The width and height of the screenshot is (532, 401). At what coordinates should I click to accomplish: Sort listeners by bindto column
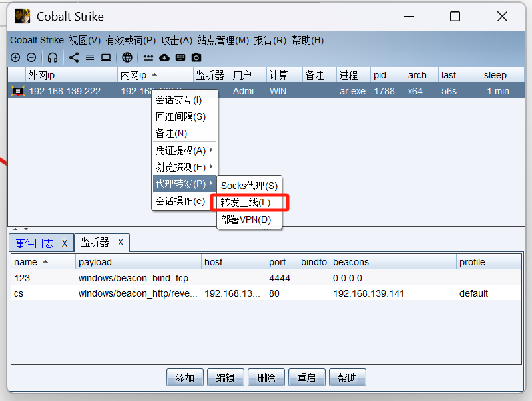tap(314, 262)
